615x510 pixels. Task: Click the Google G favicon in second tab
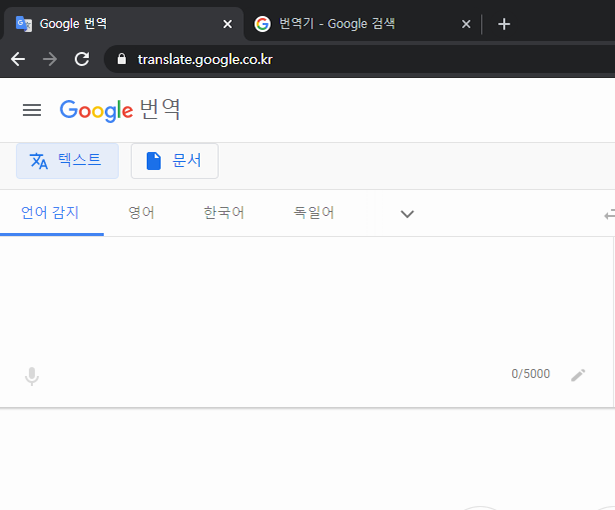(x=262, y=24)
